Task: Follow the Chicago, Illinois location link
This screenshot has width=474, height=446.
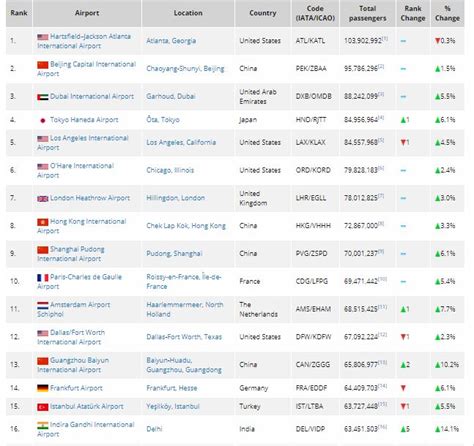Action: (x=170, y=170)
